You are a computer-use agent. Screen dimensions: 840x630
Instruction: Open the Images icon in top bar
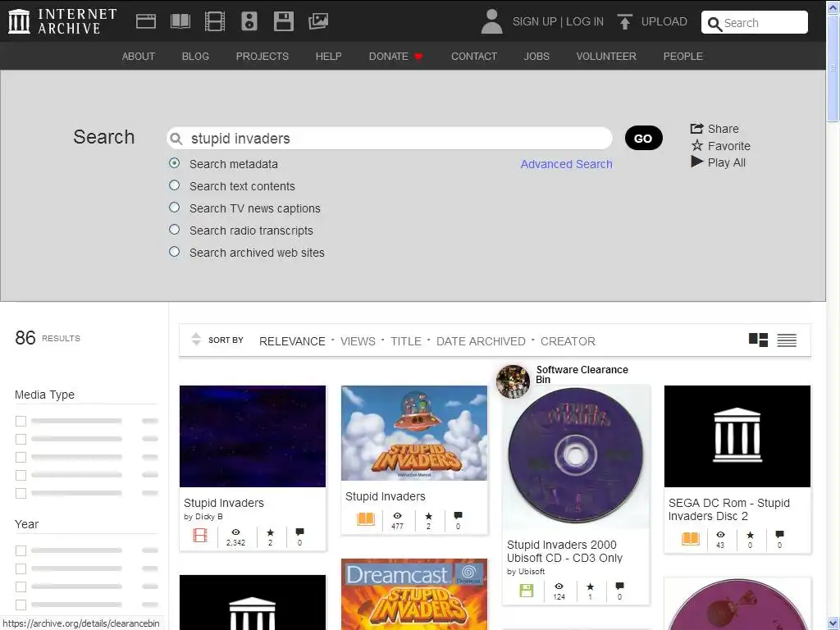point(318,21)
